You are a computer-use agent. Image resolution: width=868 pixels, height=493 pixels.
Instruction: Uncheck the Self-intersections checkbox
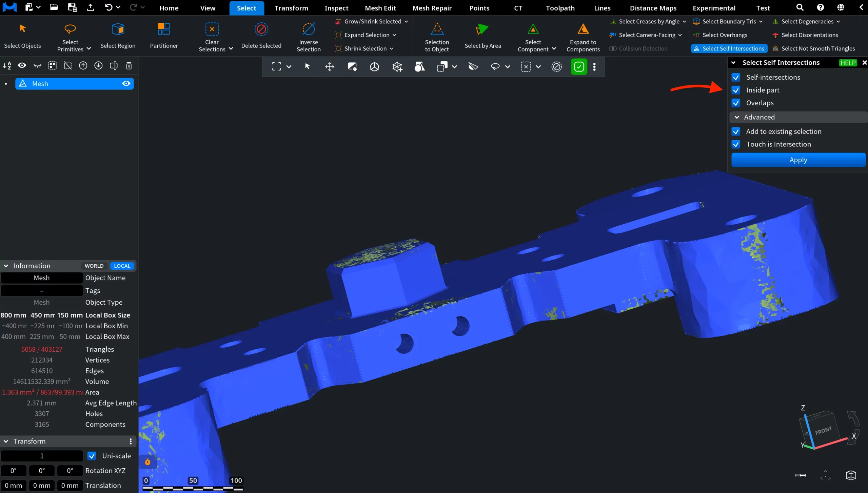click(x=736, y=78)
